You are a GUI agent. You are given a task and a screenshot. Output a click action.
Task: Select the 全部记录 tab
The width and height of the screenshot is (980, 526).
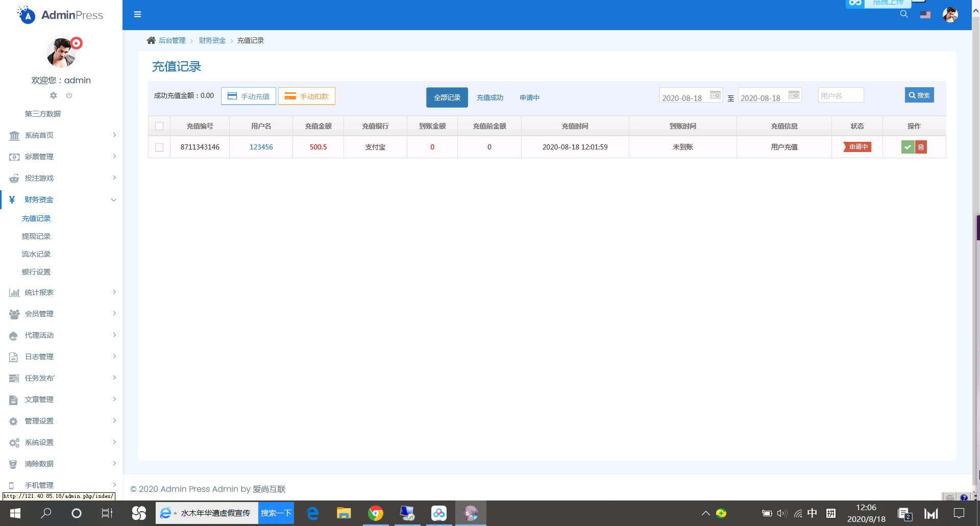pos(447,97)
